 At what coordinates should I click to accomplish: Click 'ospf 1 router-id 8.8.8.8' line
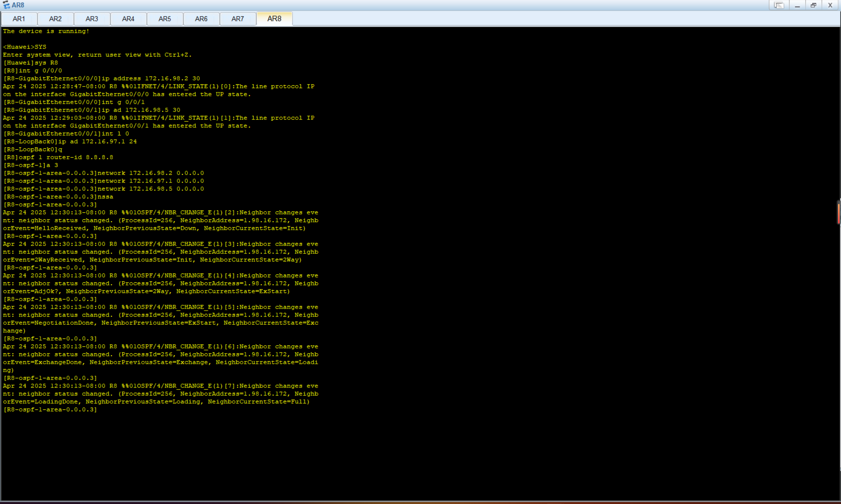pyautogui.click(x=58, y=157)
